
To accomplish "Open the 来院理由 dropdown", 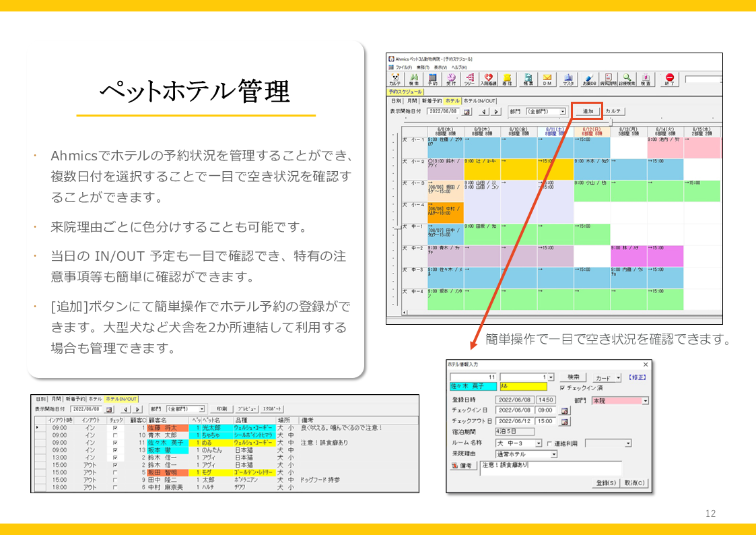I will click(553, 454).
